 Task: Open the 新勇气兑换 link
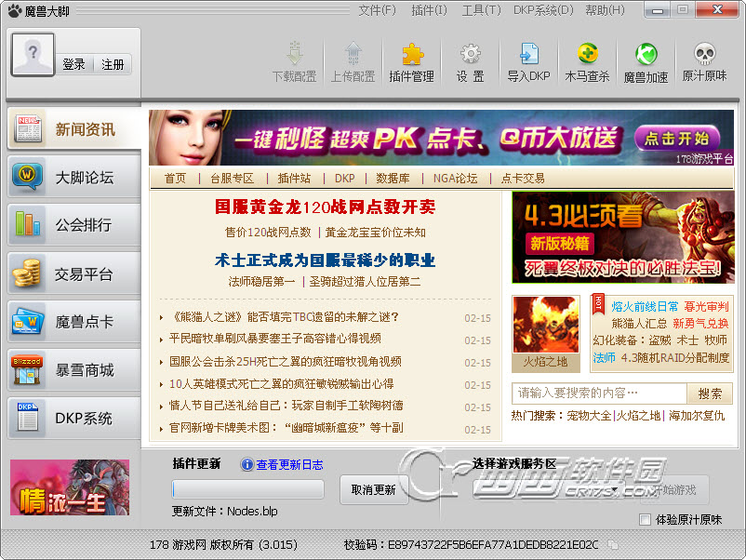click(x=700, y=324)
